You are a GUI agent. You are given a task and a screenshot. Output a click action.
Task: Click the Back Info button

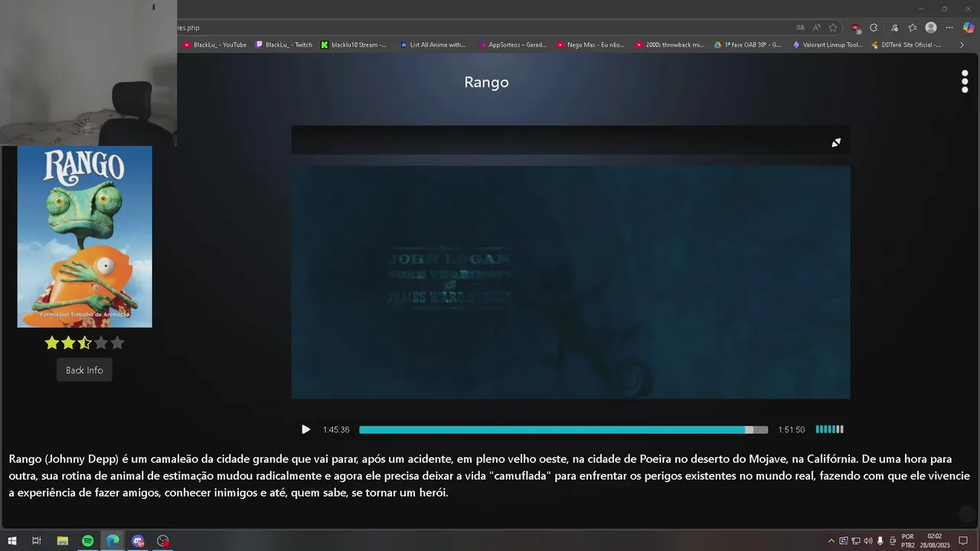click(x=84, y=370)
